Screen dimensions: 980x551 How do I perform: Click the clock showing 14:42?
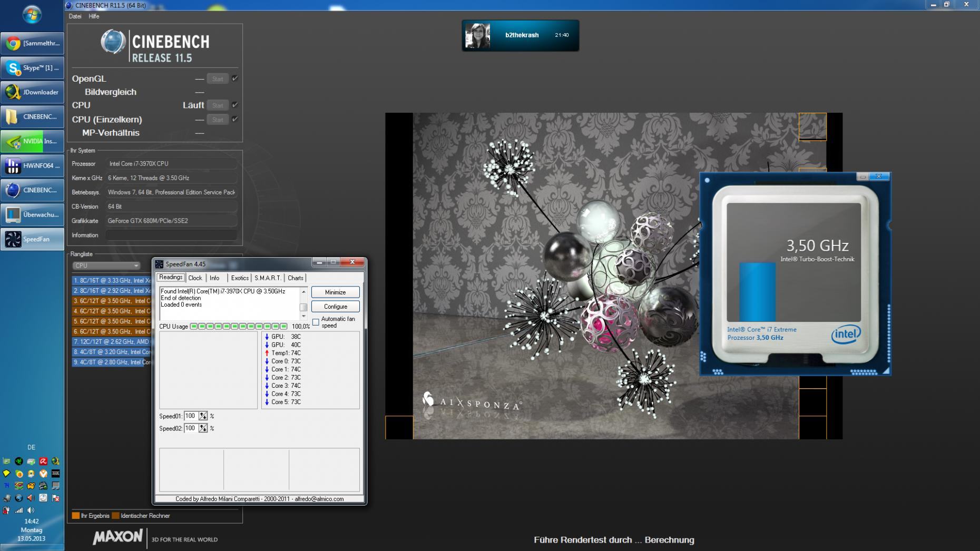tap(32, 522)
